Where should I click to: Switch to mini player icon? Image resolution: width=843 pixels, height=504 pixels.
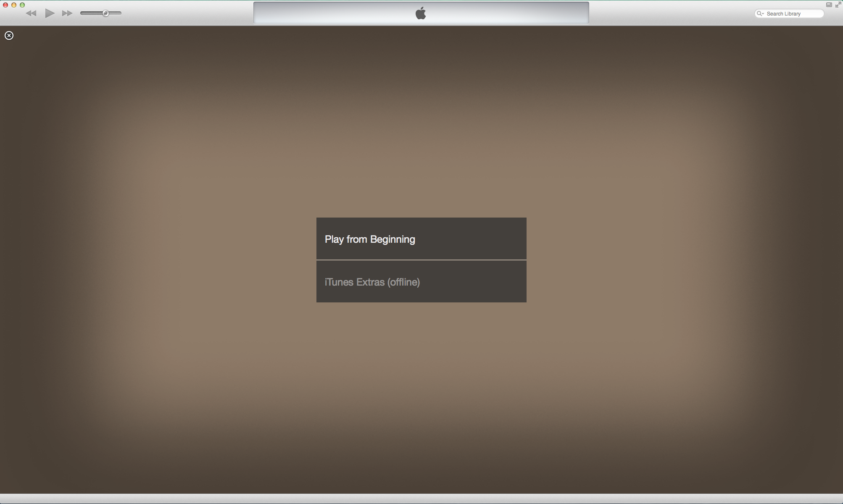(829, 5)
